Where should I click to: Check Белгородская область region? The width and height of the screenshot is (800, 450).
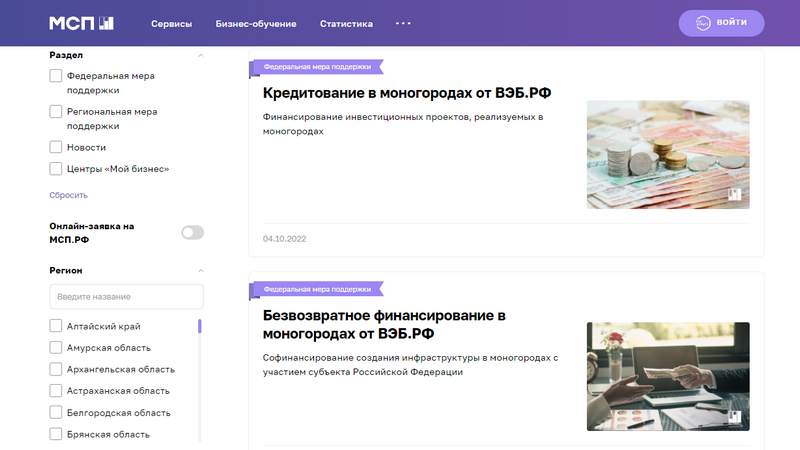(x=56, y=412)
